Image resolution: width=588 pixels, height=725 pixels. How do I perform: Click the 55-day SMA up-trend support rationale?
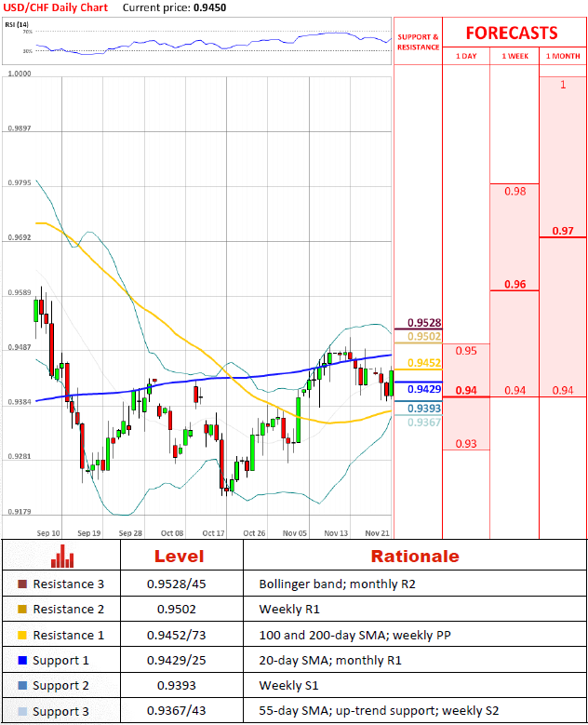point(379,711)
